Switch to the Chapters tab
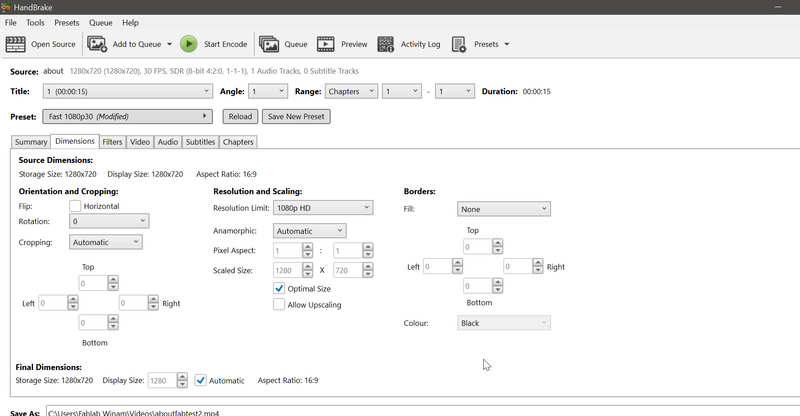 click(x=238, y=142)
